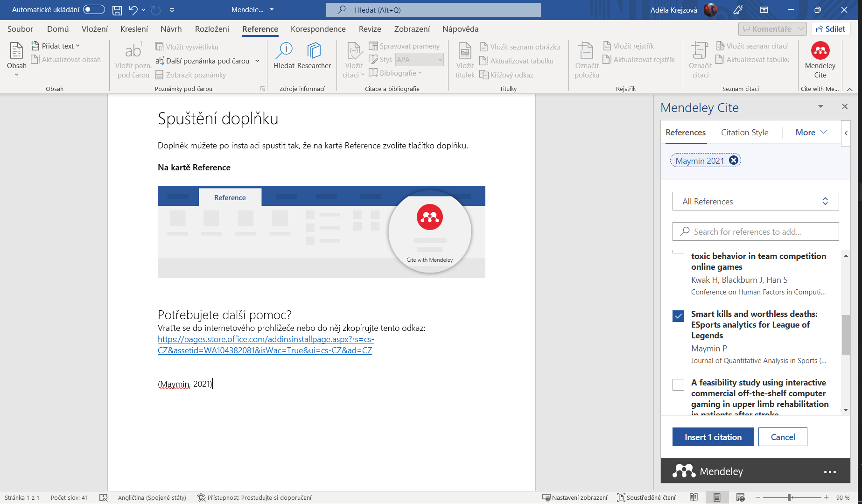Click Insert 1 citation button
Viewport: 862px width, 504px height.
click(x=713, y=437)
